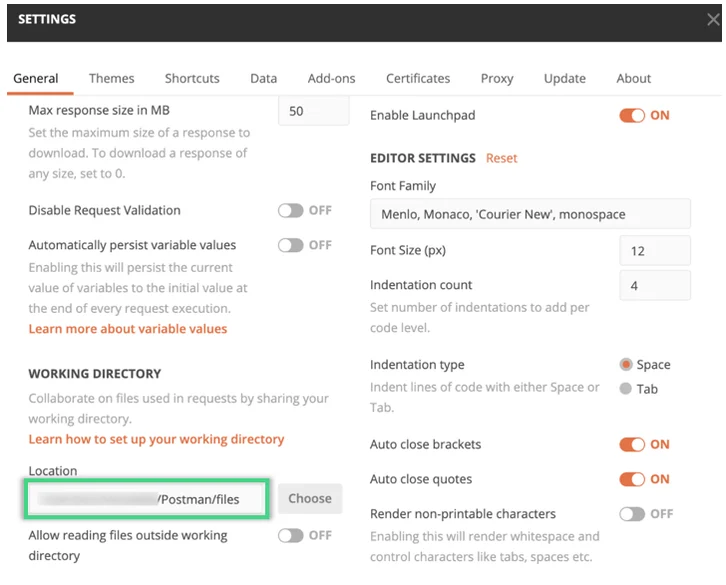Open the Certificates tab
Screen dimensions: 726x585
(418, 78)
